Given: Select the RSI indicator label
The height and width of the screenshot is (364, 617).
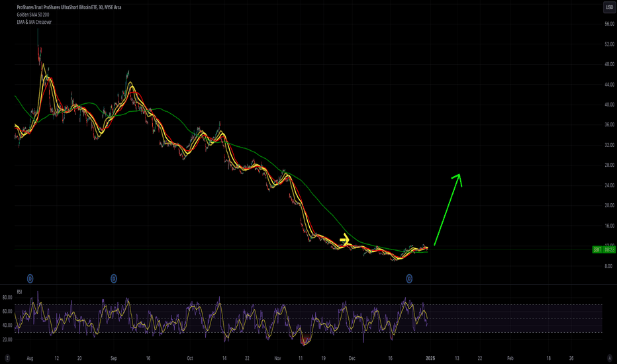Looking at the screenshot, I should point(19,292).
